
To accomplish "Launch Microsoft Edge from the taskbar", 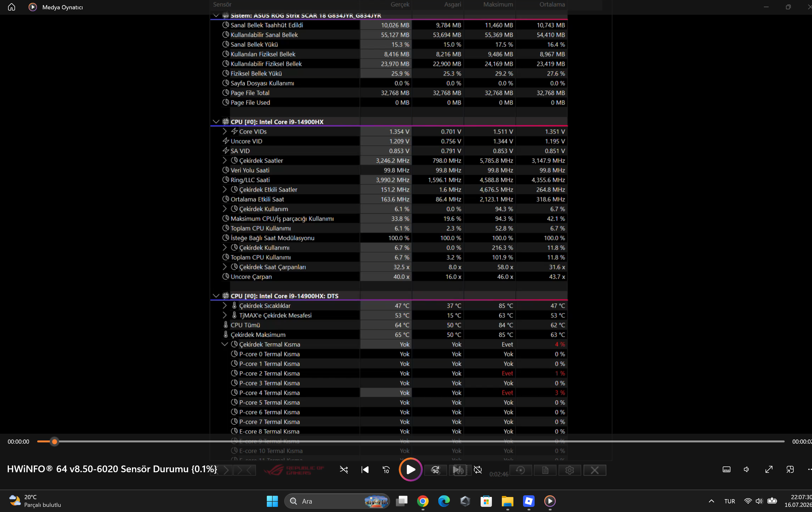I will click(444, 501).
